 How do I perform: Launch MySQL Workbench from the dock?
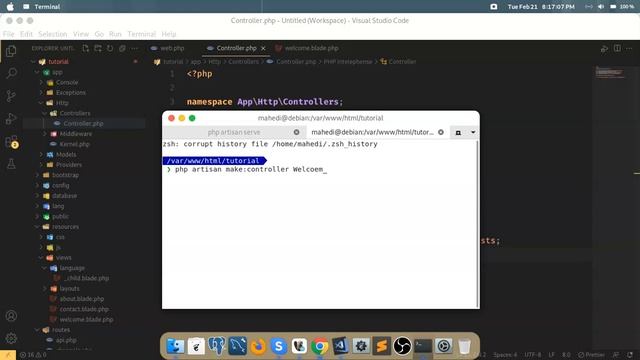click(238, 346)
